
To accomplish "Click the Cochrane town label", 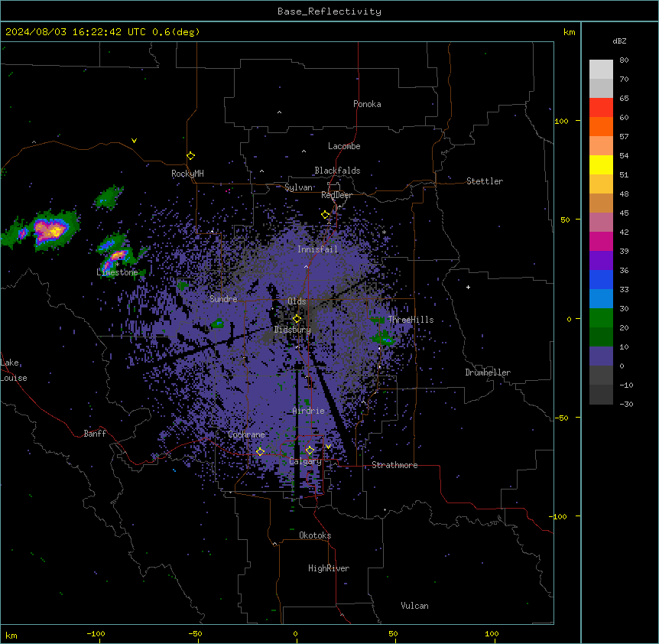I will pos(246,434).
